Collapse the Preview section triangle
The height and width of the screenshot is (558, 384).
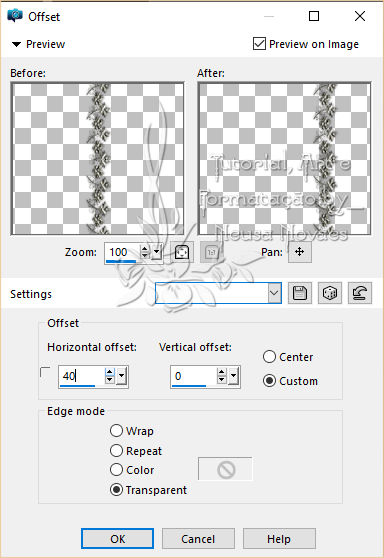tap(16, 44)
